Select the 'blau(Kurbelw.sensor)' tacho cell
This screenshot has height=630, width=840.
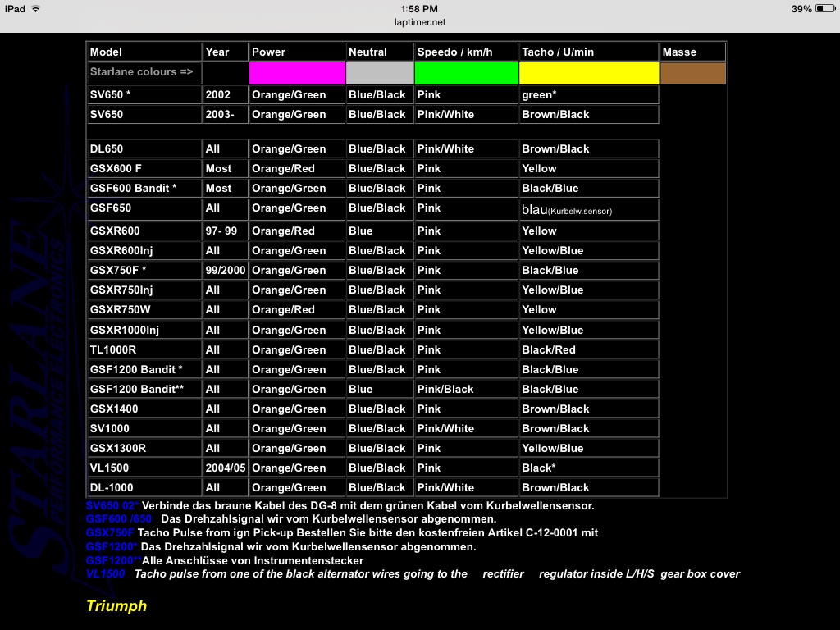click(589, 209)
